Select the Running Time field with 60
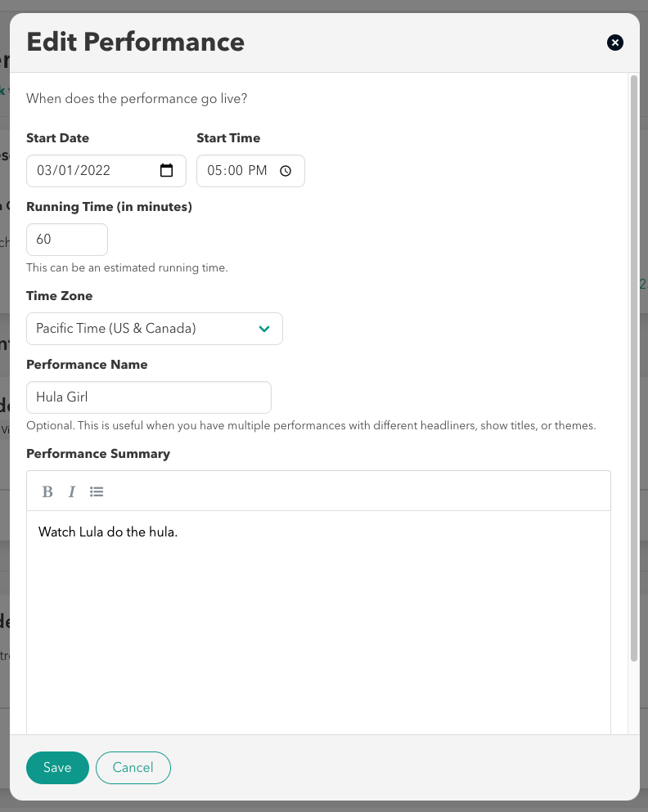The height and width of the screenshot is (812, 648). (67, 240)
